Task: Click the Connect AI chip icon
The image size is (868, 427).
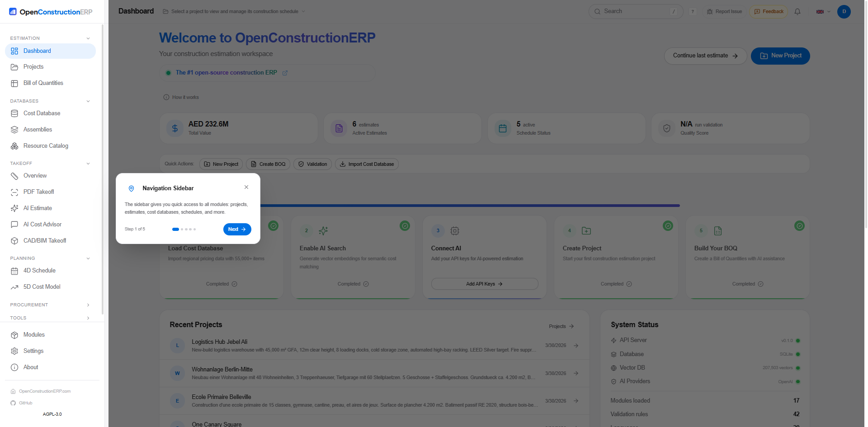Action: tap(455, 231)
